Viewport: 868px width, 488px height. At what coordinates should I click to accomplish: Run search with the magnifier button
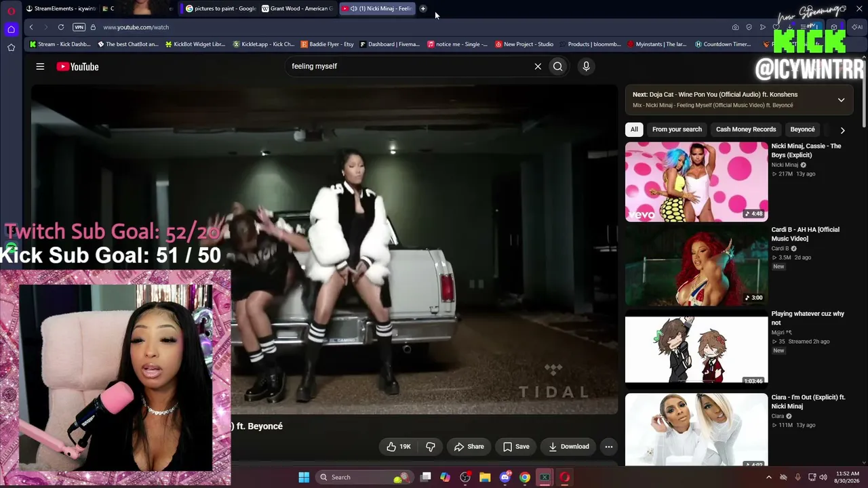pos(557,66)
